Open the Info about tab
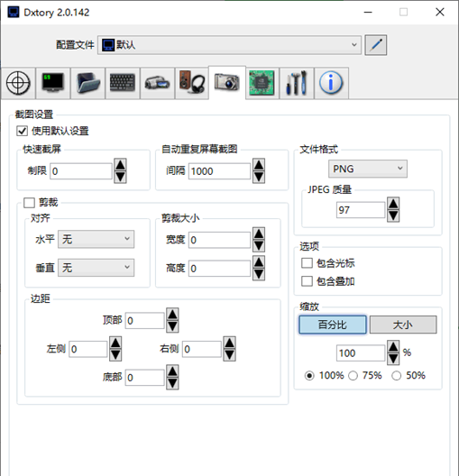The height and width of the screenshot is (476, 459). 331,83
